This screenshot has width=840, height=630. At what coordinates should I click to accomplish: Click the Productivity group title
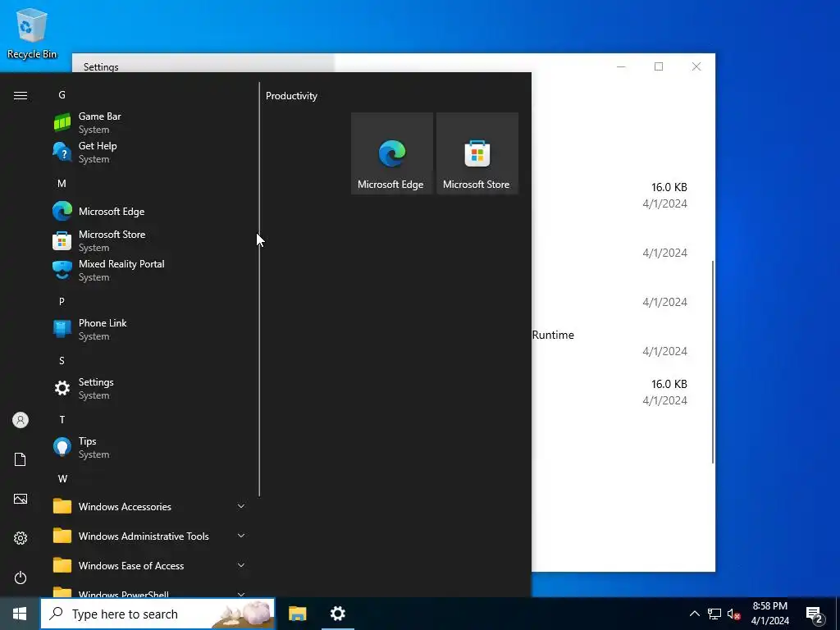(291, 96)
